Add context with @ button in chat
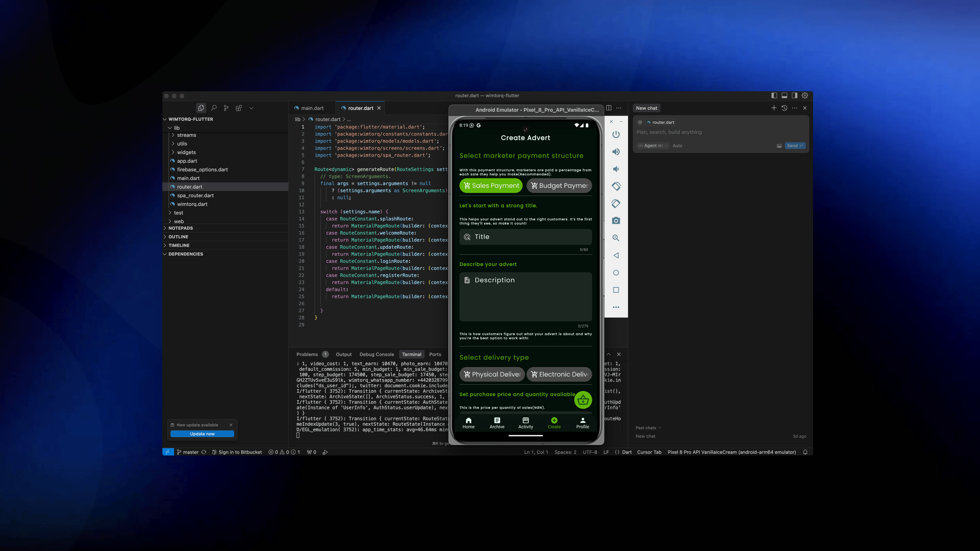This screenshot has width=980, height=551. coord(640,122)
